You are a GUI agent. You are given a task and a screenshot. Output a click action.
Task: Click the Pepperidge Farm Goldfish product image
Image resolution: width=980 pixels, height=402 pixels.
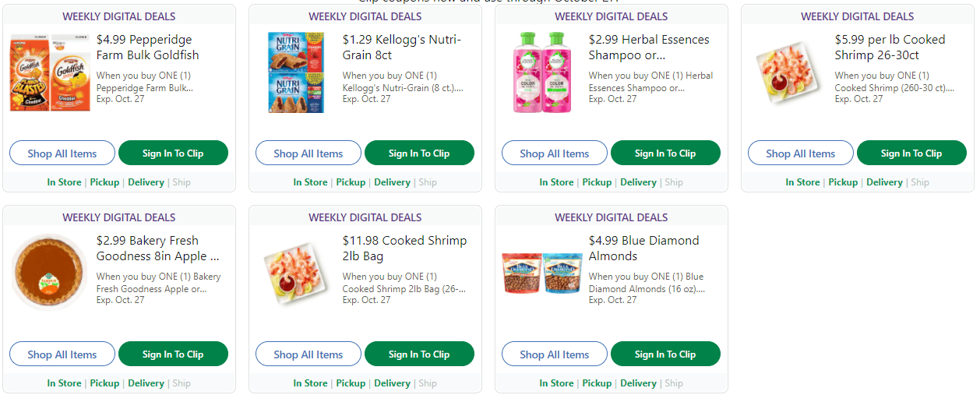pos(48,73)
